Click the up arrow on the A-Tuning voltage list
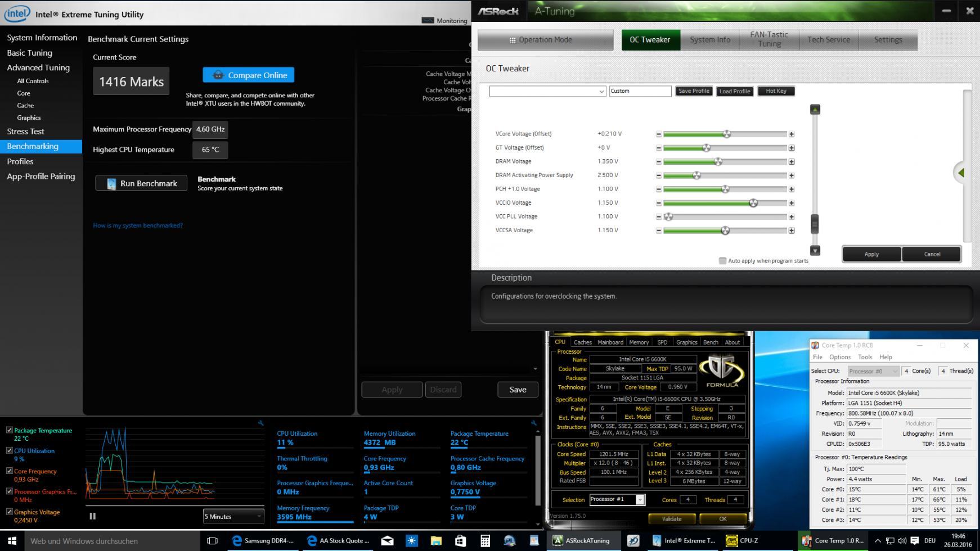 [x=815, y=109]
